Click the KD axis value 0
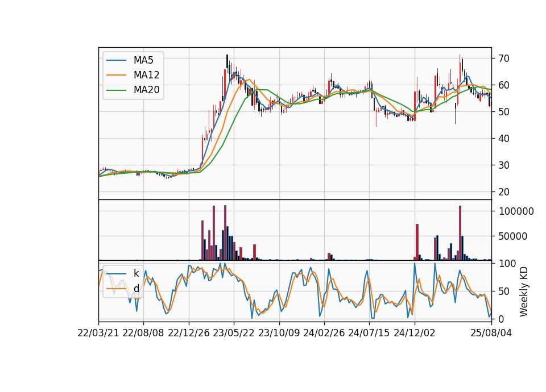 click(x=502, y=319)
